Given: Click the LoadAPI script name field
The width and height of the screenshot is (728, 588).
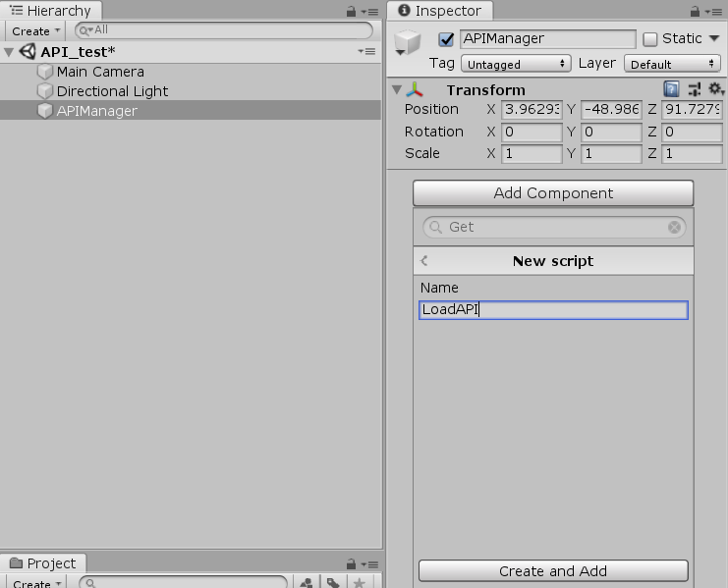Looking at the screenshot, I should tap(553, 310).
